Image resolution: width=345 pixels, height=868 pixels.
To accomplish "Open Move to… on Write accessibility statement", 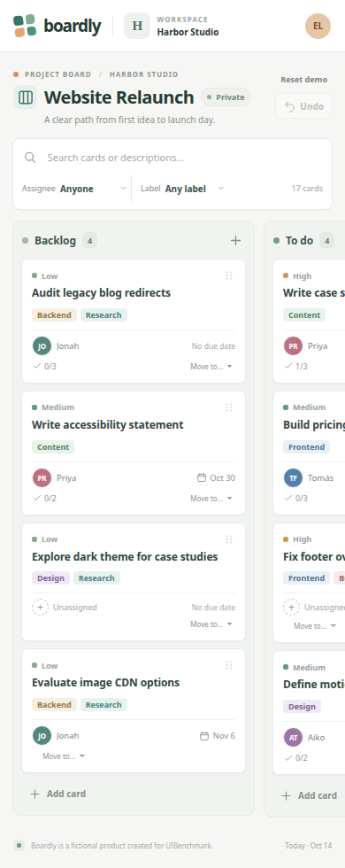I will click(211, 498).
